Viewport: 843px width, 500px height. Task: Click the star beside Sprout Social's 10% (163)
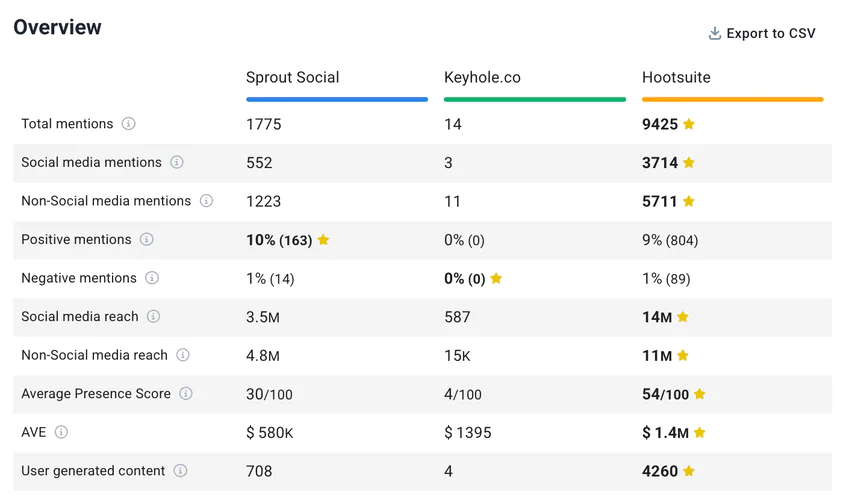pos(323,240)
